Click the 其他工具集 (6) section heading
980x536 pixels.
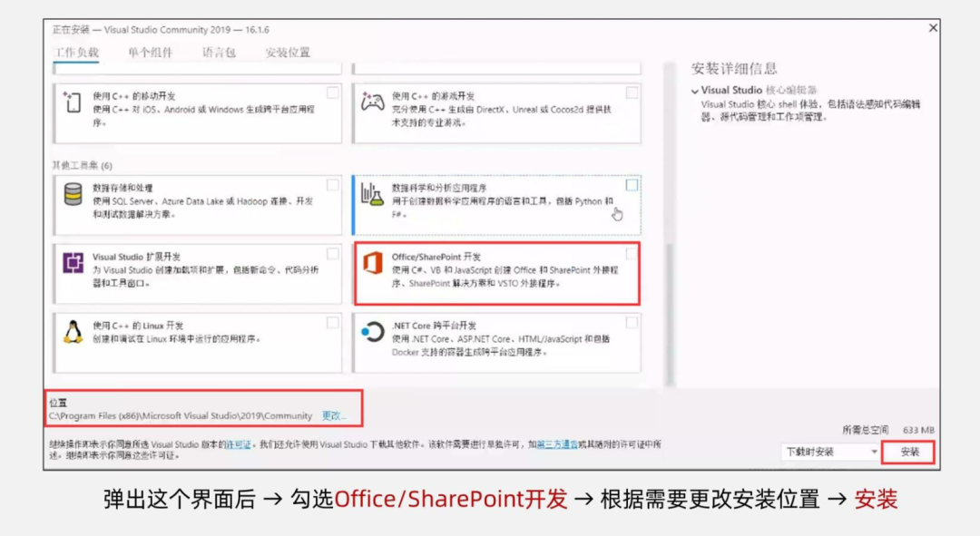pos(82,165)
